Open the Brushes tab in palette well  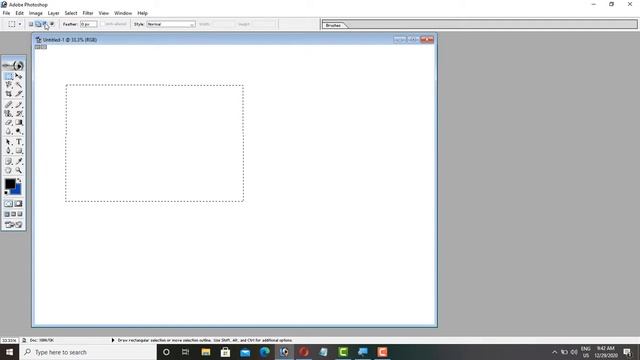click(x=333, y=25)
